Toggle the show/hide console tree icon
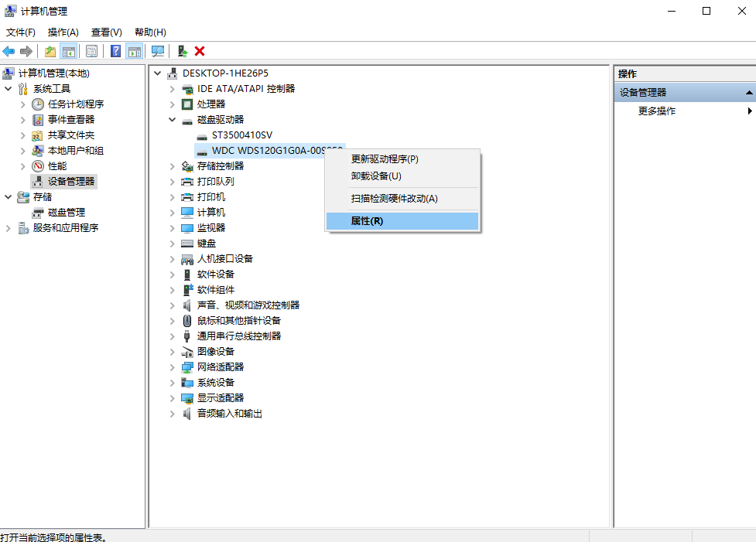This screenshot has height=542, width=756. [68, 51]
